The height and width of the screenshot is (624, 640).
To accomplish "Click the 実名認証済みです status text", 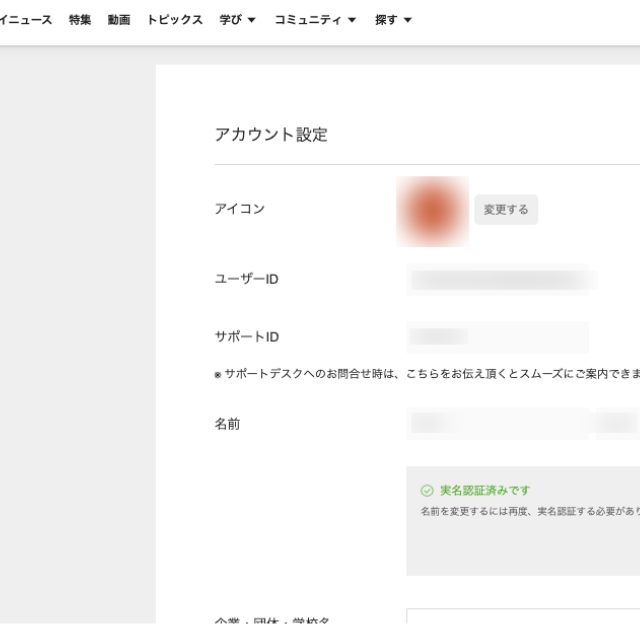I will click(485, 491).
